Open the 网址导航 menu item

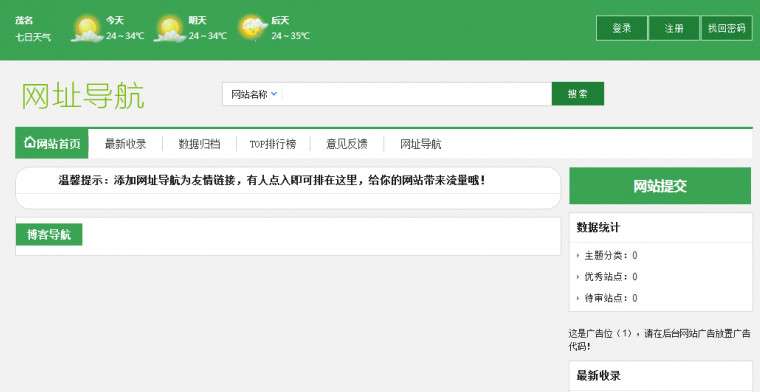(x=420, y=144)
